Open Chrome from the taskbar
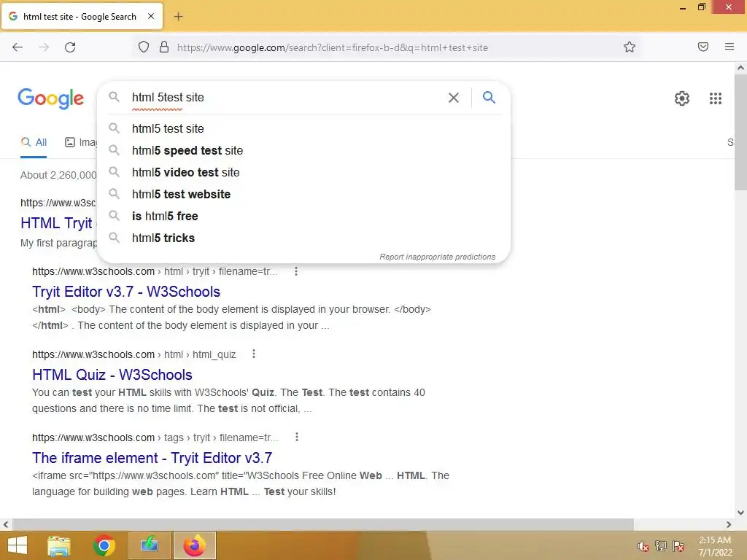Viewport: 747px width, 560px height. [x=104, y=545]
